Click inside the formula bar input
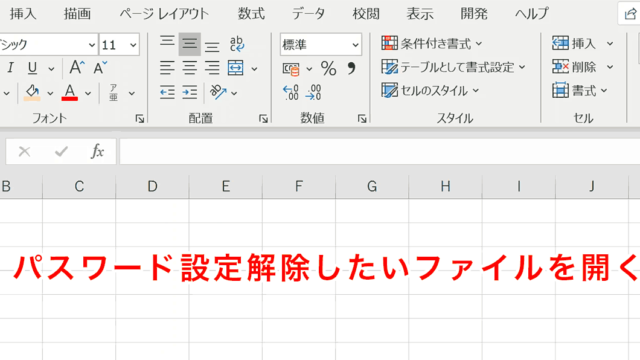 (380, 151)
